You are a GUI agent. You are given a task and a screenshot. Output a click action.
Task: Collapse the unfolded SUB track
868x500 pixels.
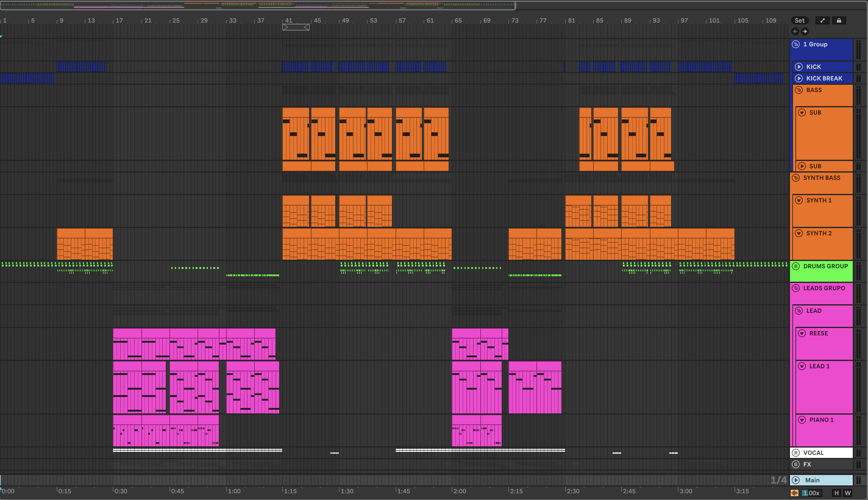(802, 112)
